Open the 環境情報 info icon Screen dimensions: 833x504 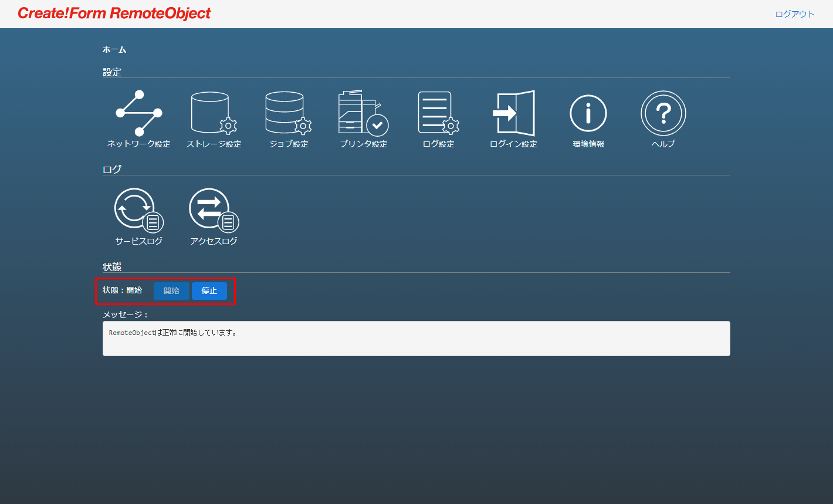[588, 113]
